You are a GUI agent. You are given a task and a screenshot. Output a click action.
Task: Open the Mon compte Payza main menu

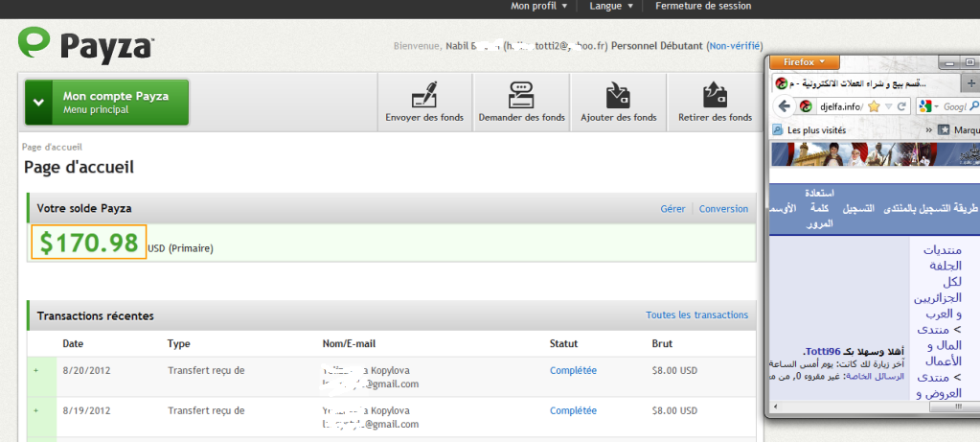pos(107,103)
